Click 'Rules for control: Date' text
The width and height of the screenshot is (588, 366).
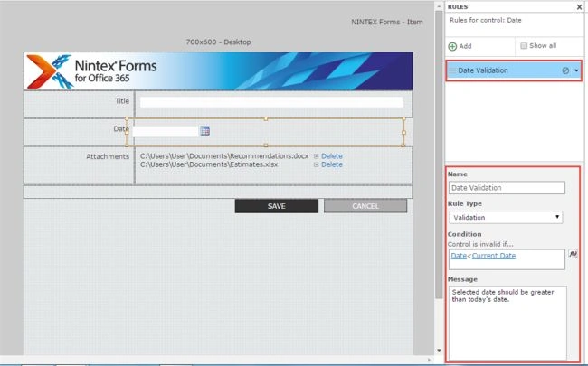coord(485,20)
